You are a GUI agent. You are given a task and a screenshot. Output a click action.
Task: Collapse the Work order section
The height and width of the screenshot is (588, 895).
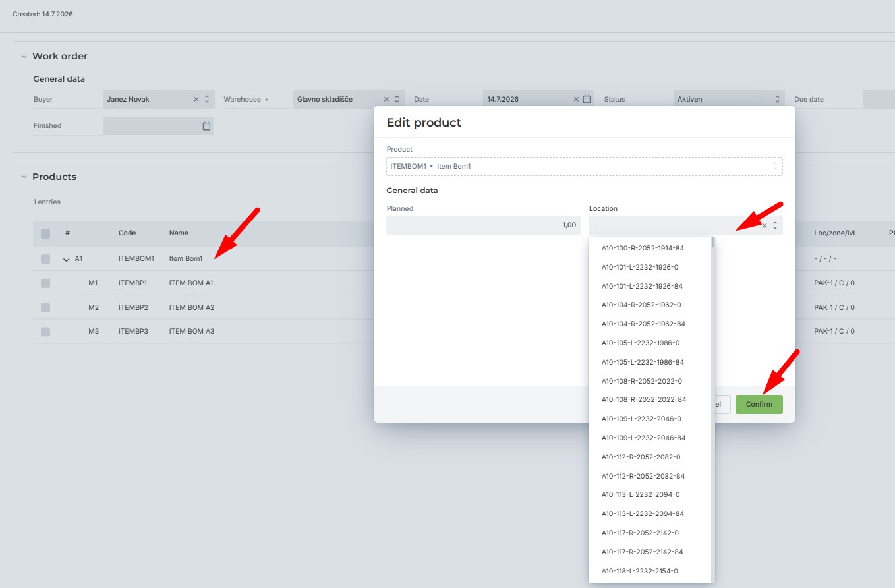(x=24, y=57)
